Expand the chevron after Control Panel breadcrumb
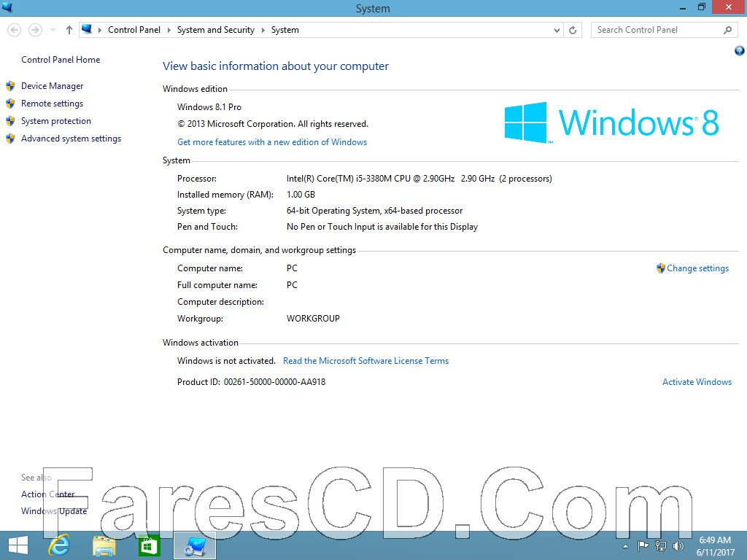The height and width of the screenshot is (560, 747). click(169, 30)
